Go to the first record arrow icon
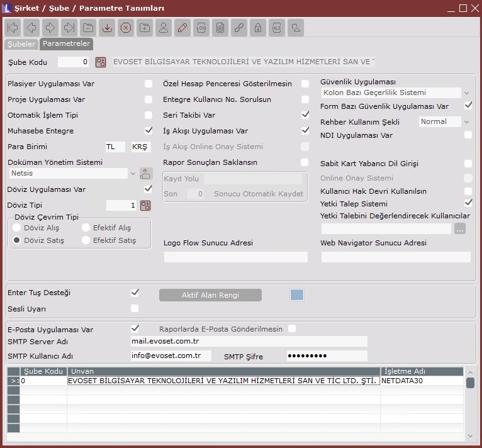 13,28
